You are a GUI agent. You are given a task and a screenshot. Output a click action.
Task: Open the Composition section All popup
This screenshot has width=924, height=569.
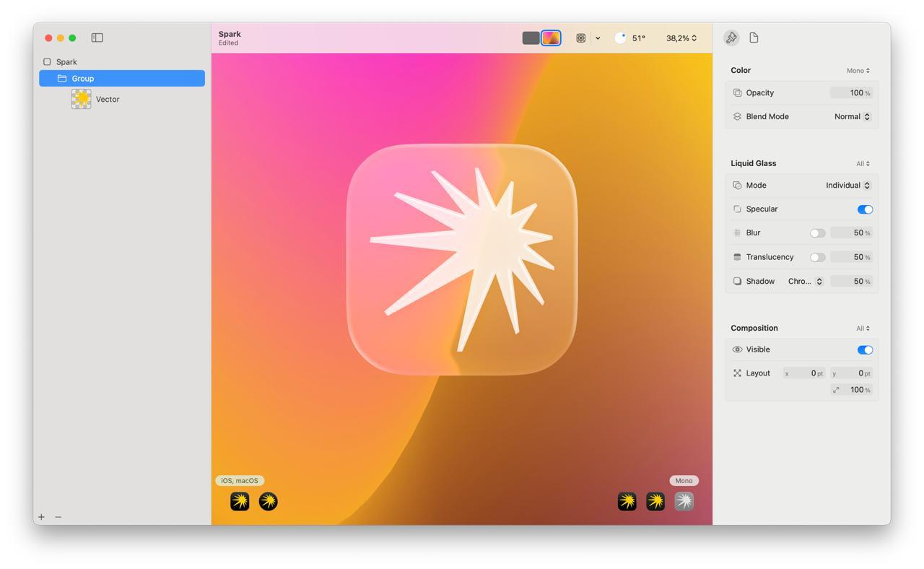pyautogui.click(x=863, y=329)
